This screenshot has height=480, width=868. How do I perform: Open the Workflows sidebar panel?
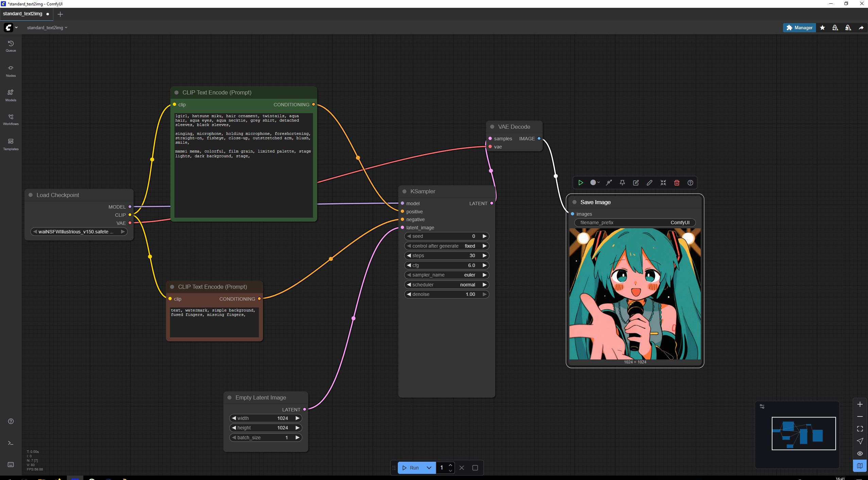coord(11,120)
